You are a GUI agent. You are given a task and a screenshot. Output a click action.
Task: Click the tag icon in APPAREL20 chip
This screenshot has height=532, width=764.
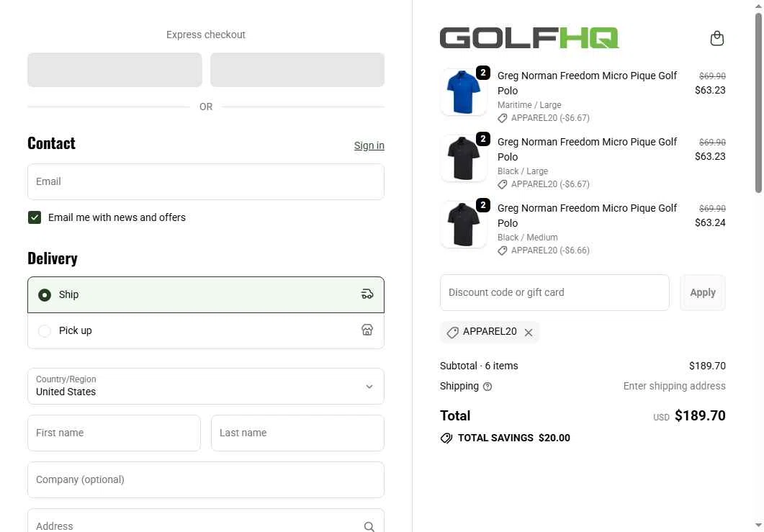click(x=453, y=333)
